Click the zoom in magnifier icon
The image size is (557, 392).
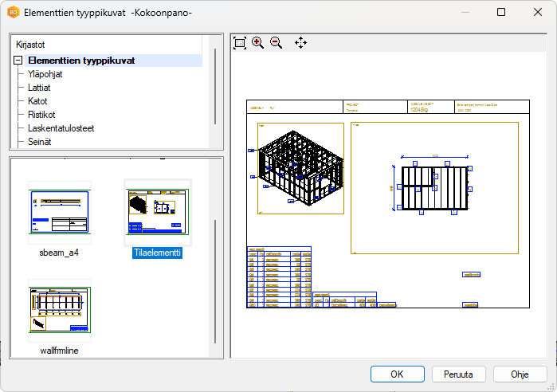(x=257, y=43)
